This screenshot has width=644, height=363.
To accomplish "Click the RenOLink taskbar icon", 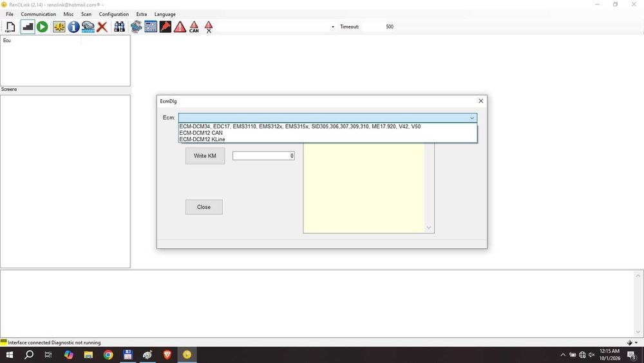I will [x=187, y=355].
